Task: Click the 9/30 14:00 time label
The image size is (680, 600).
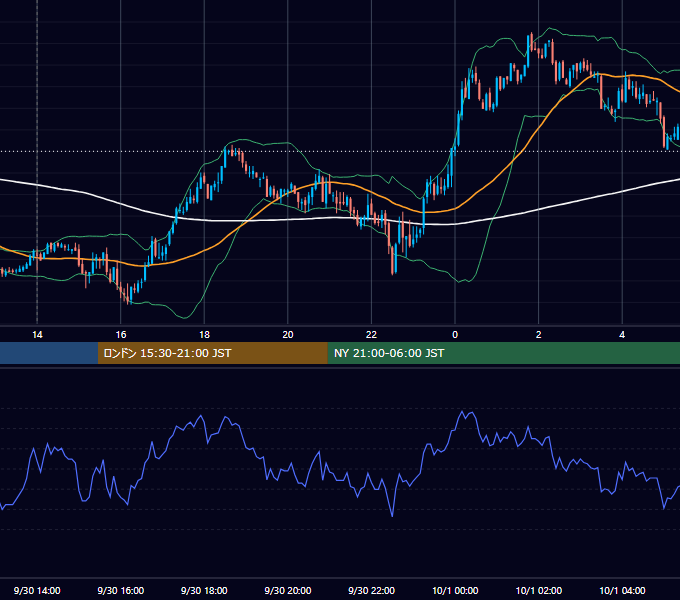Action: [x=37, y=590]
